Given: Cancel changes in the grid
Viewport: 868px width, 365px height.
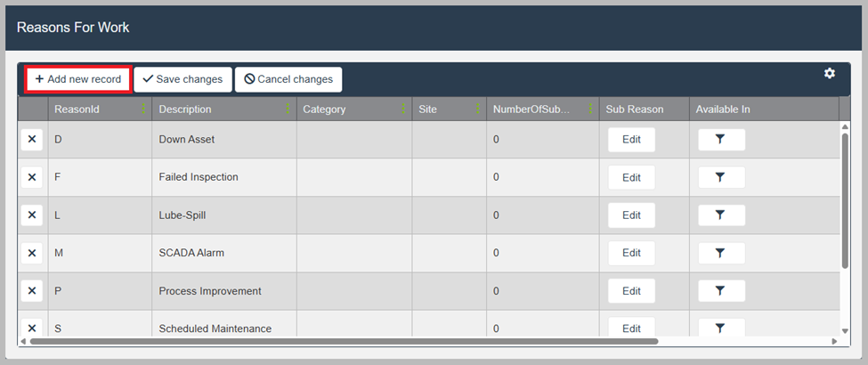Looking at the screenshot, I should [x=288, y=79].
